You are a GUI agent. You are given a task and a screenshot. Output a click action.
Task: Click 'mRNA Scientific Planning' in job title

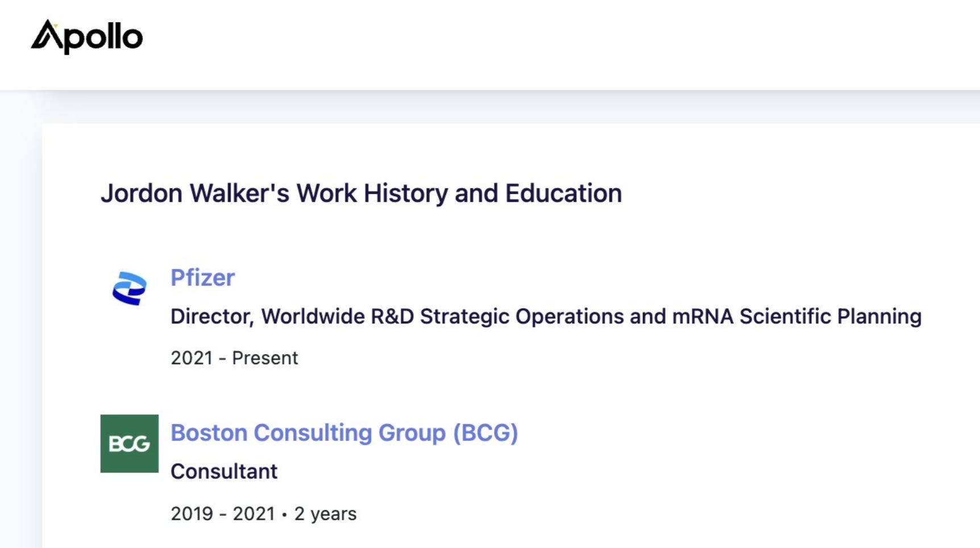point(796,317)
